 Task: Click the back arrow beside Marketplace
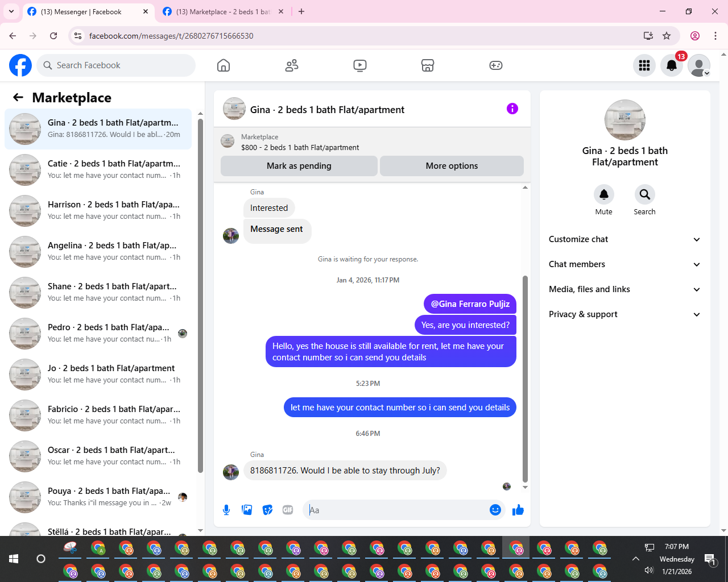[18, 97]
